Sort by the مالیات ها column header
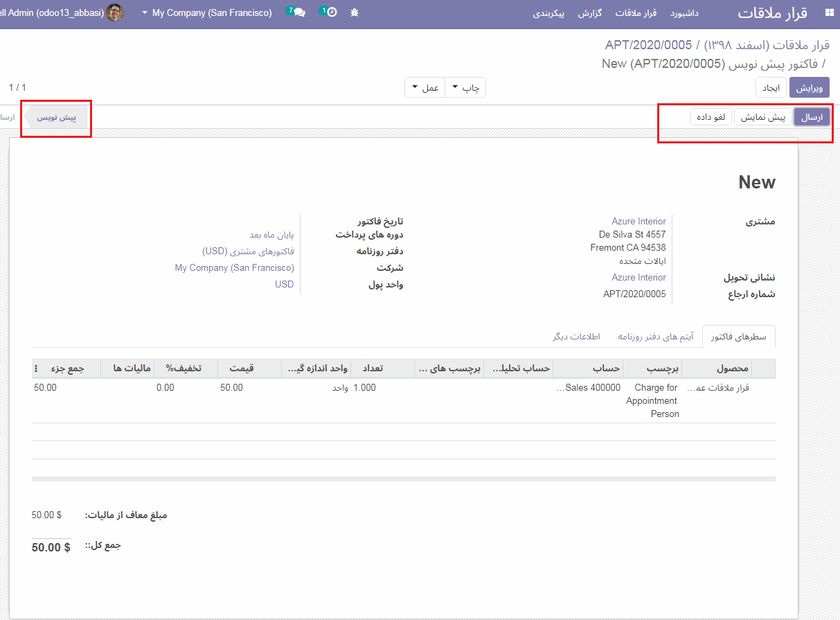 tap(127, 369)
